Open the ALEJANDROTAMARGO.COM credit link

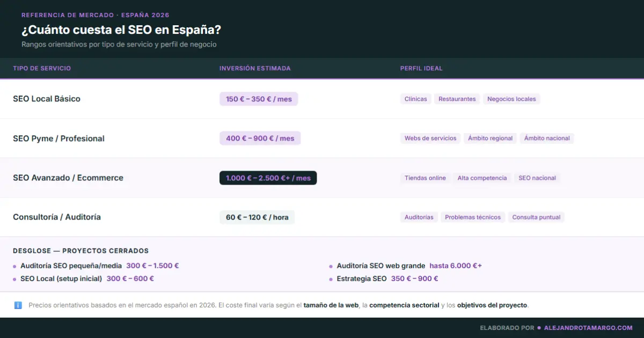tap(588, 328)
